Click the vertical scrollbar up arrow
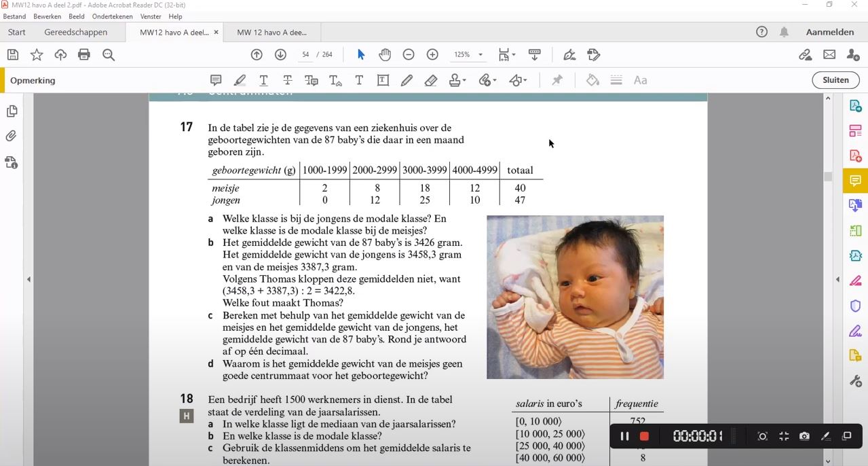868x466 pixels. (x=828, y=98)
